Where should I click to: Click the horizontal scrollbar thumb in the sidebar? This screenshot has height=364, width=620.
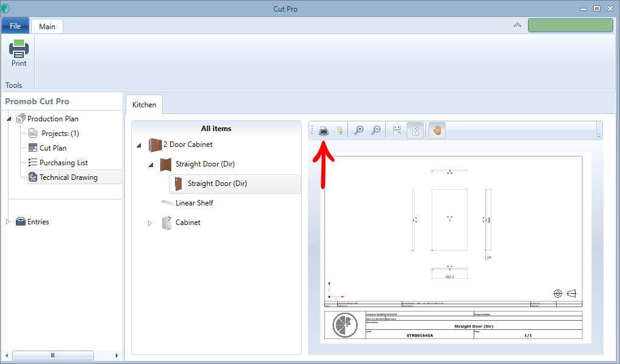[x=53, y=355]
